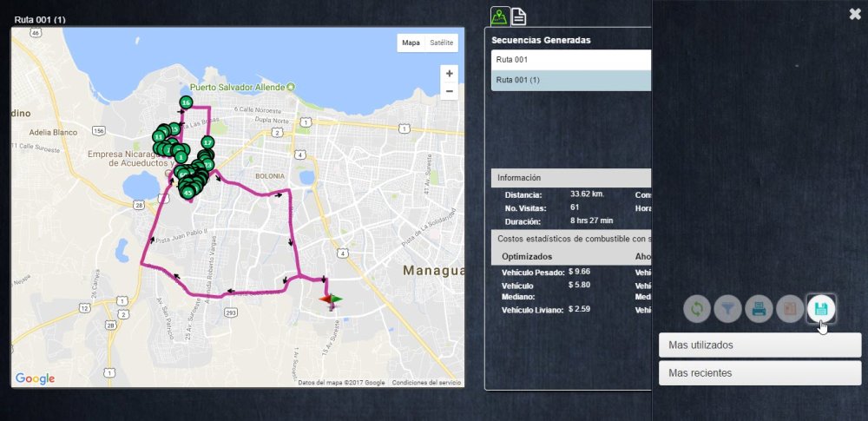Click stop marker 11 on map

(159, 136)
